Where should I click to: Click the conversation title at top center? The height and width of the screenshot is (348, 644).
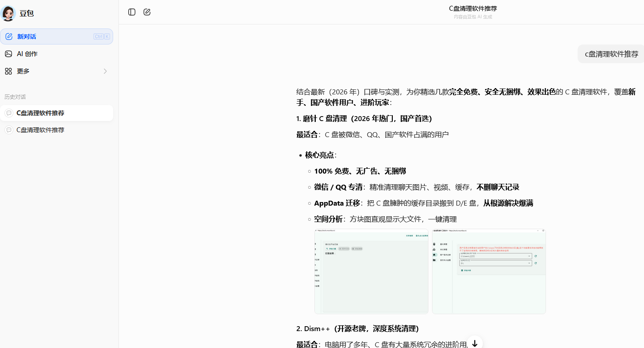tap(473, 8)
